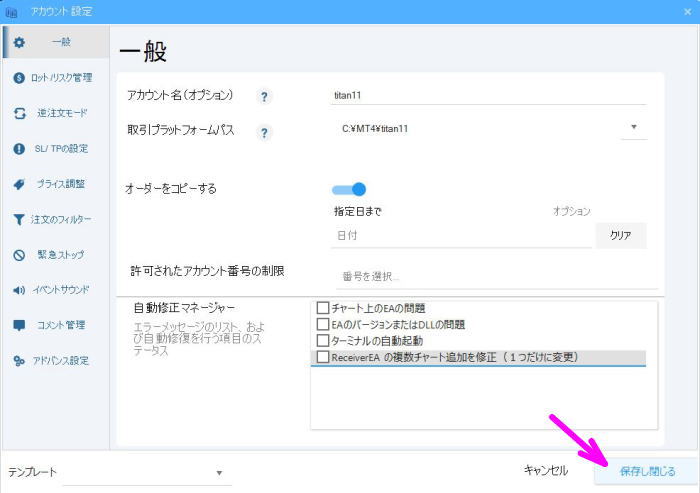Check ReceiverEA の複数チャート追加を修正 checkbox

323,357
